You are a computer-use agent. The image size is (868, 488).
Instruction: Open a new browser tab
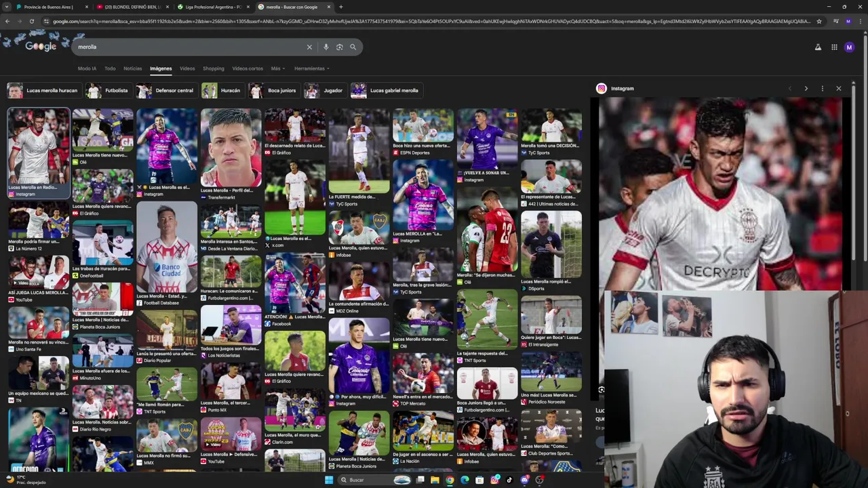coord(340,7)
